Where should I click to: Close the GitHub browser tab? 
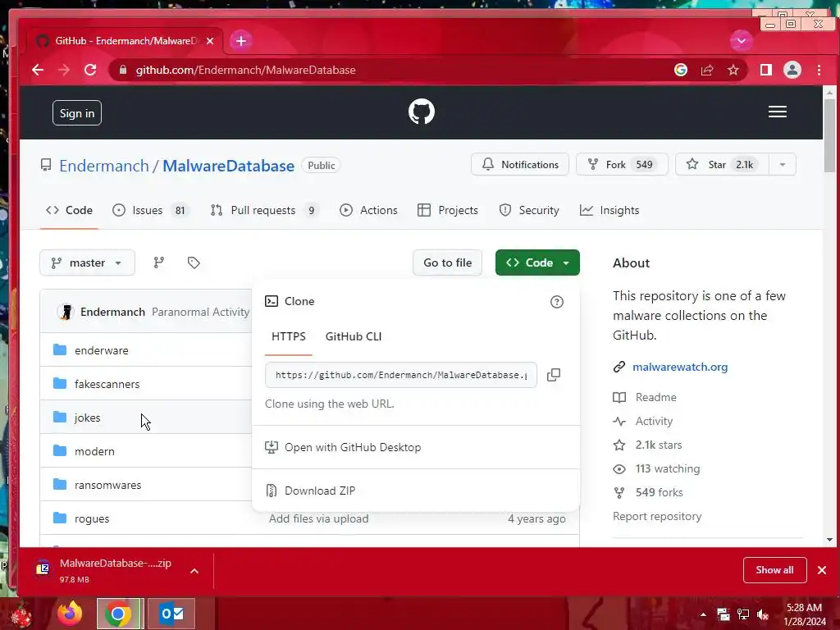pos(210,41)
